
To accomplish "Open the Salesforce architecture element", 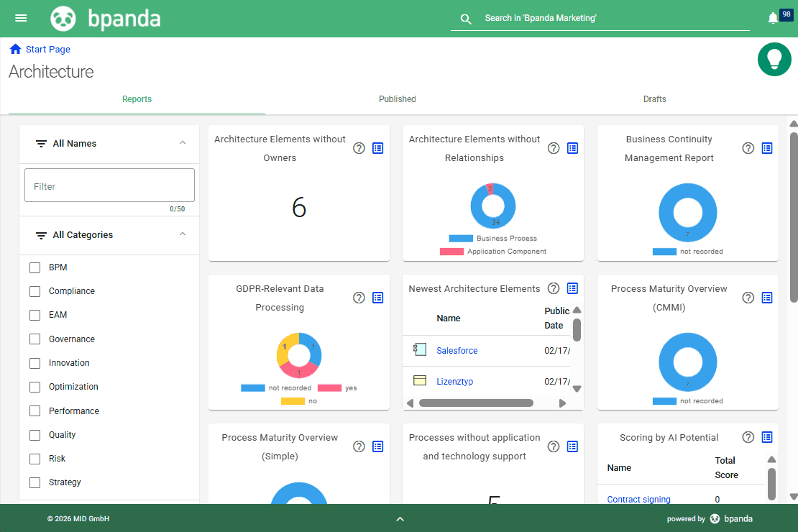I will coord(457,350).
